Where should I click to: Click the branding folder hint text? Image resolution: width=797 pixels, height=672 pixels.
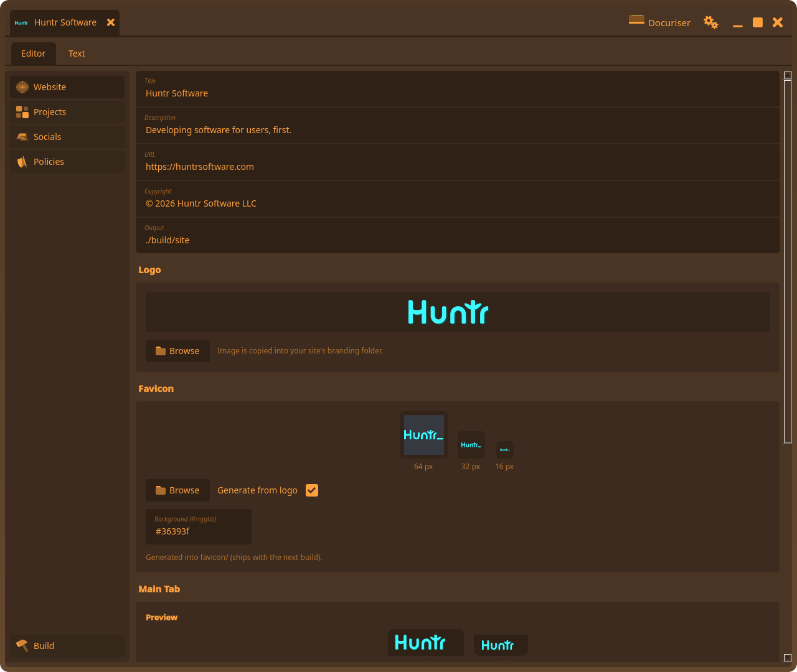click(x=300, y=351)
